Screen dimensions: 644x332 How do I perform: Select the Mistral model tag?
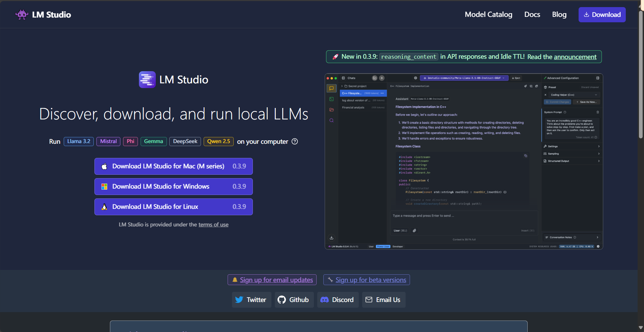(x=108, y=141)
